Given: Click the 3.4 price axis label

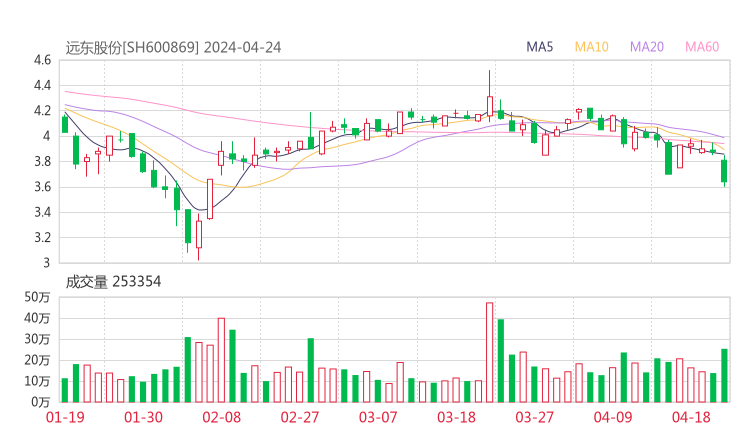Looking at the screenshot, I should (x=42, y=212).
